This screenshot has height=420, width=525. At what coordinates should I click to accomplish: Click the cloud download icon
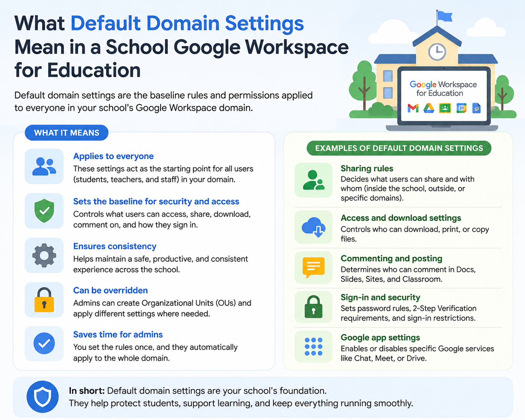pyautogui.click(x=313, y=227)
